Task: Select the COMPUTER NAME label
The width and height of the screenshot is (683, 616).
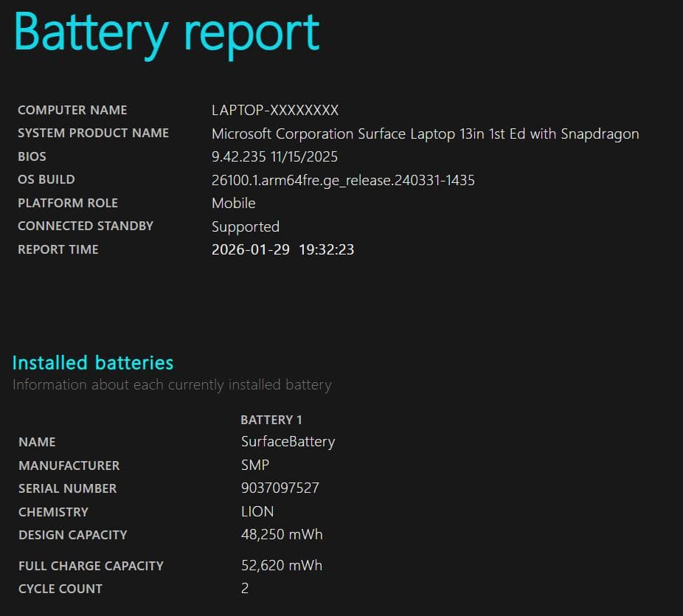Action: point(72,110)
